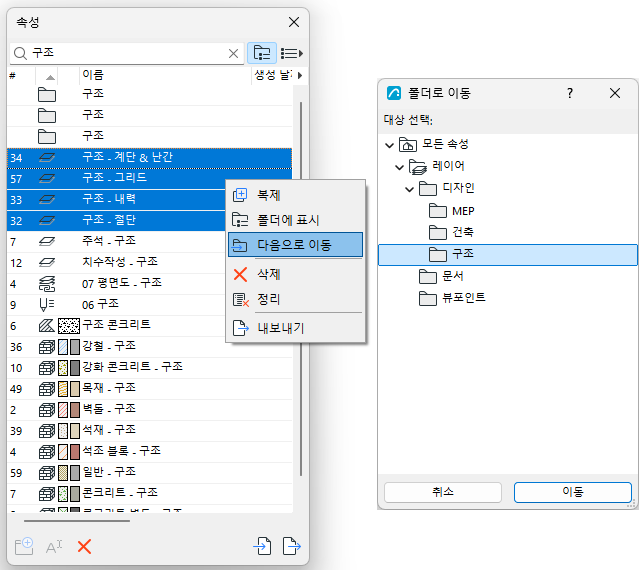Click gray color swatch of 강철 - 구조

75,347
